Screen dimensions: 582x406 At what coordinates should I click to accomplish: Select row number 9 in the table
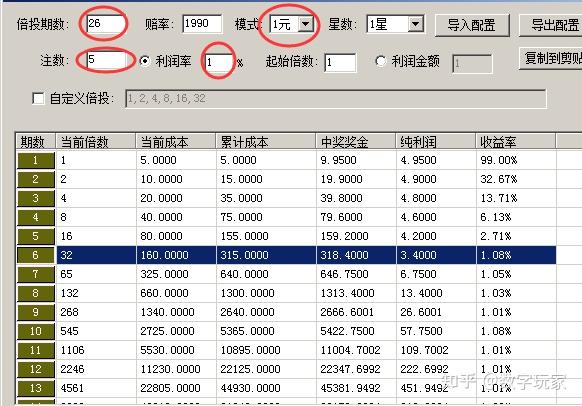[x=36, y=312]
